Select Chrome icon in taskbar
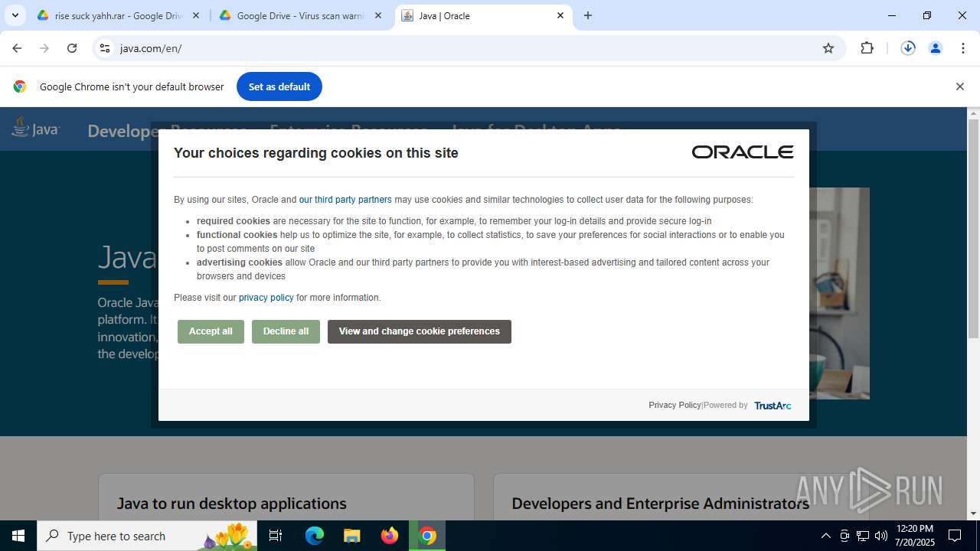The height and width of the screenshot is (551, 980). coord(428,536)
